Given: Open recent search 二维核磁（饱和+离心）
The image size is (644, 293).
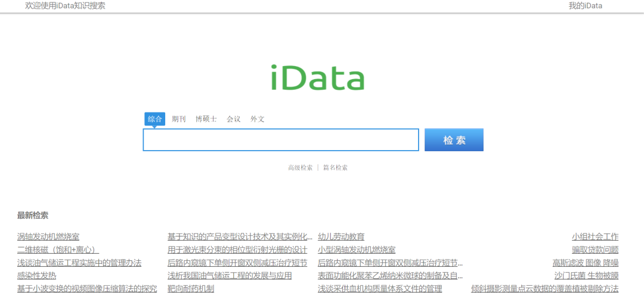Looking at the screenshot, I should (x=58, y=250).
